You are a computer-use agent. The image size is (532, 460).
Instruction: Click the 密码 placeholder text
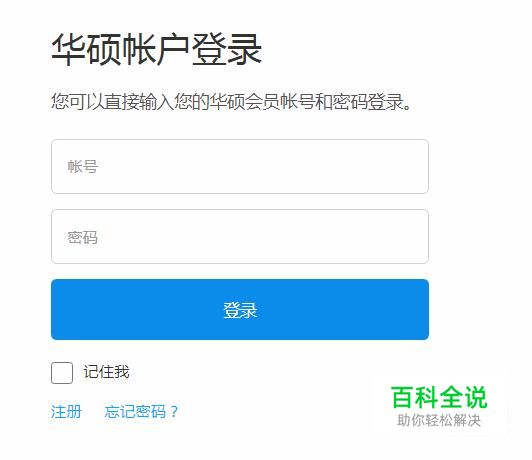[x=82, y=237]
